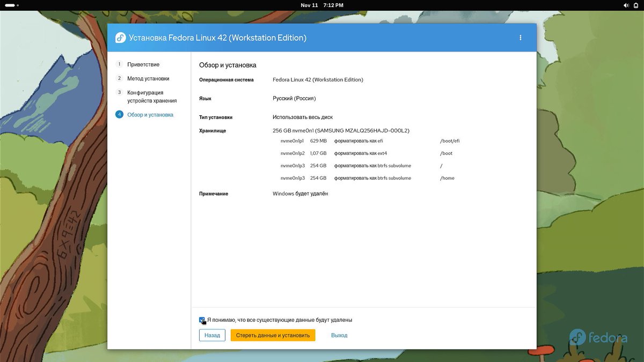The image size is (644, 362).
Task: Click the Fedora logo in the installer title bar
Action: tap(120, 38)
